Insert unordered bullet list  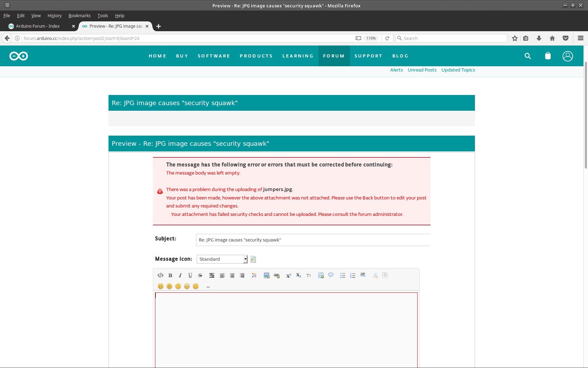coord(343,275)
